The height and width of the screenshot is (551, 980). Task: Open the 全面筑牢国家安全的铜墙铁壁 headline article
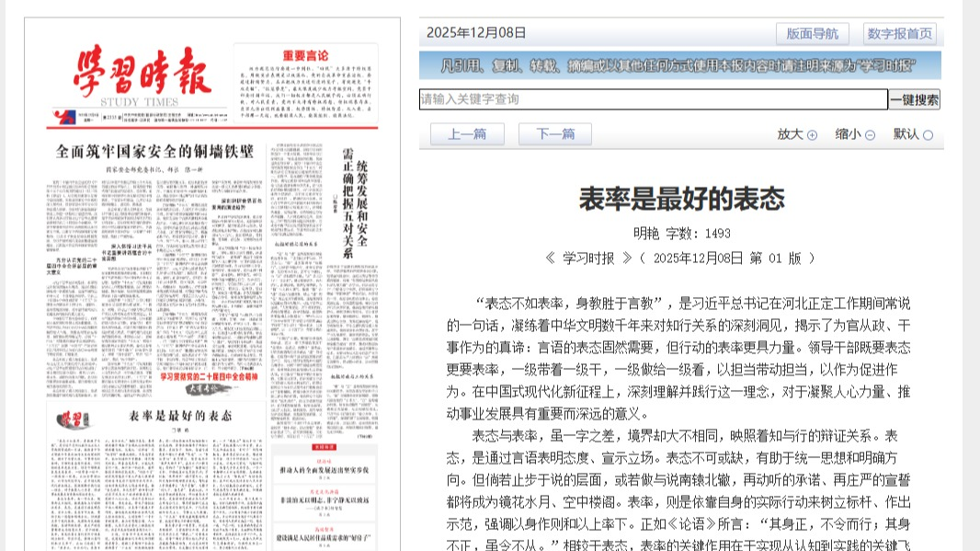pyautogui.click(x=154, y=153)
